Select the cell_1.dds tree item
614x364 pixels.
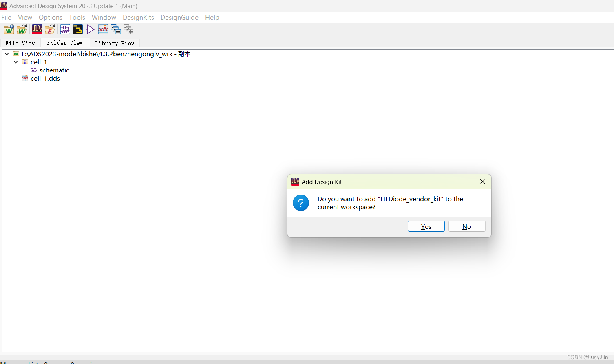[x=45, y=78]
